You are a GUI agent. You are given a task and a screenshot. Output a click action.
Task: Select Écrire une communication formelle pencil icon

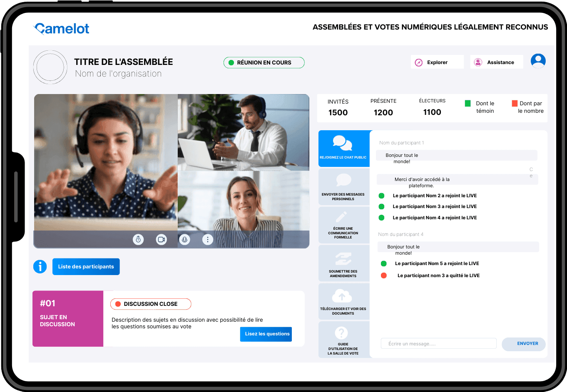(x=342, y=217)
